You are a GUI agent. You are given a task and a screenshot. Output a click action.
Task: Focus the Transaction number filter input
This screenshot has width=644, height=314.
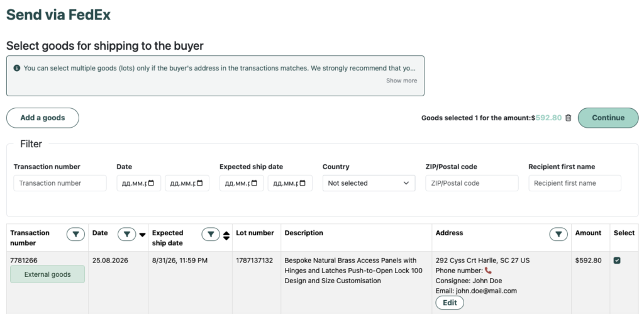point(60,183)
